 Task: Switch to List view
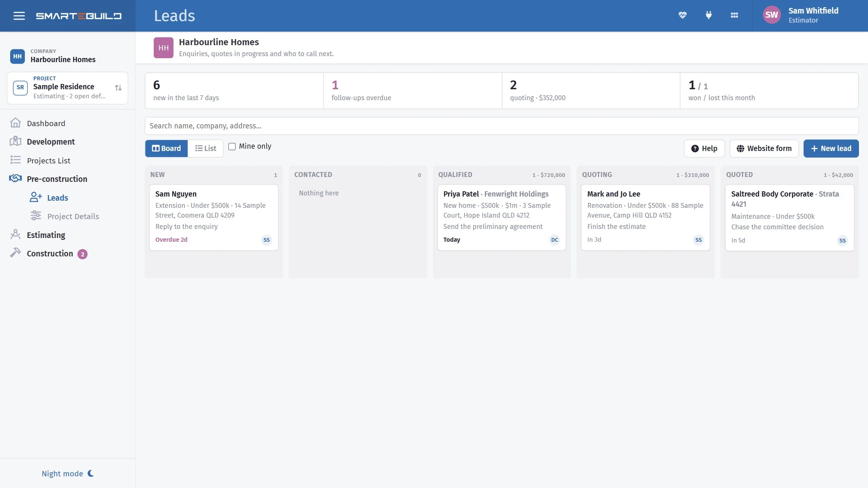[206, 148]
